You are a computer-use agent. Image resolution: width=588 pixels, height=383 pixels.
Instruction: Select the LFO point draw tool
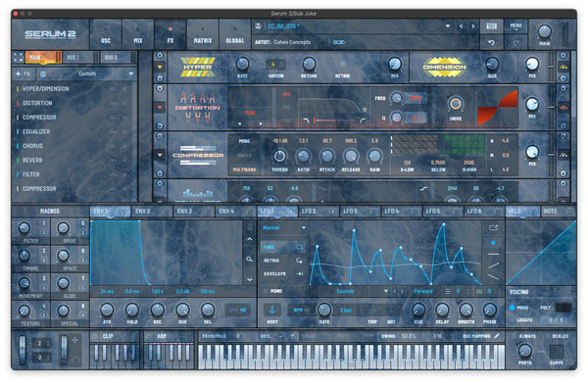(x=493, y=243)
